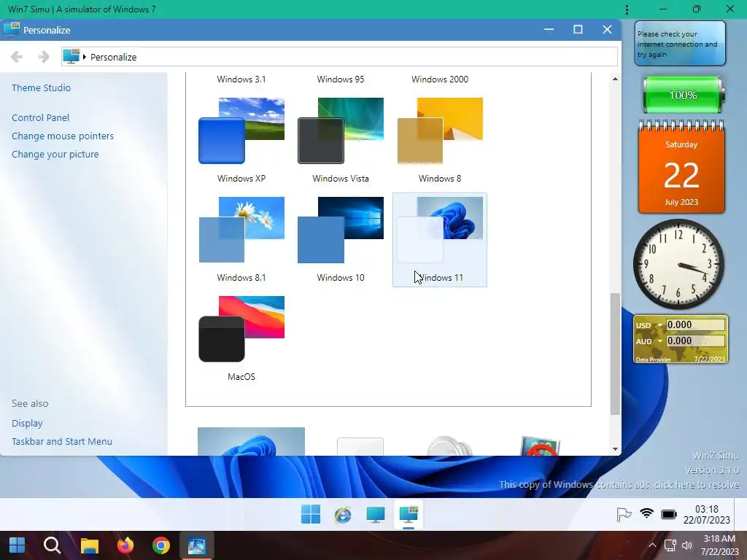Open Theme Studio link
Screen dimensions: 747x560
click(41, 87)
